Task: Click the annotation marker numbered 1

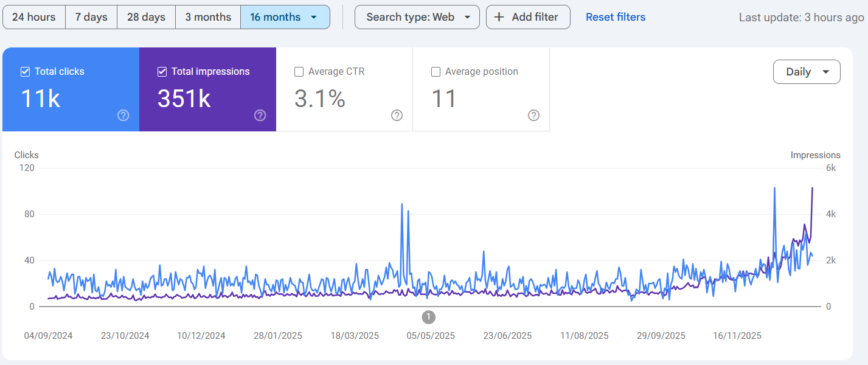Action: pyautogui.click(x=429, y=317)
